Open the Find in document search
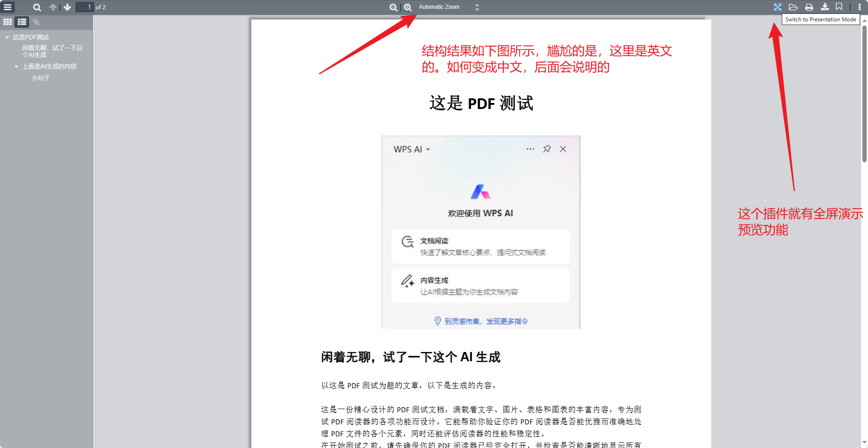This screenshot has height=448, width=868. (x=37, y=7)
